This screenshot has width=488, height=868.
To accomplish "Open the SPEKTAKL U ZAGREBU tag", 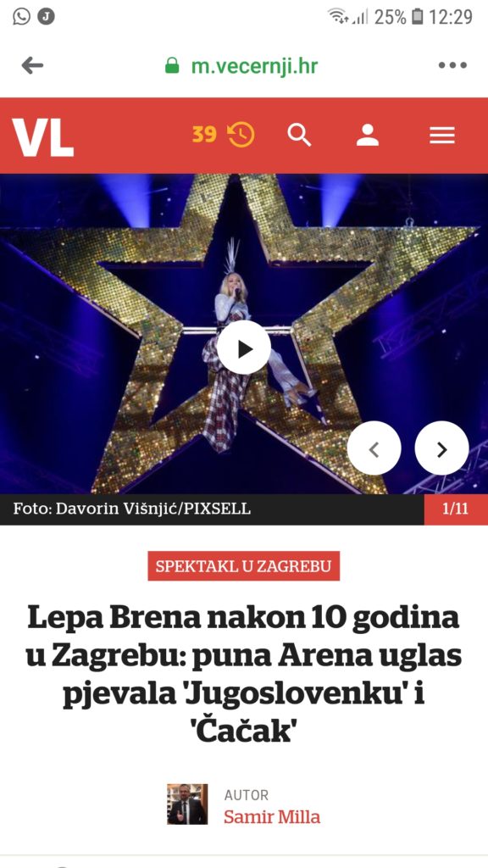I will 243,566.
